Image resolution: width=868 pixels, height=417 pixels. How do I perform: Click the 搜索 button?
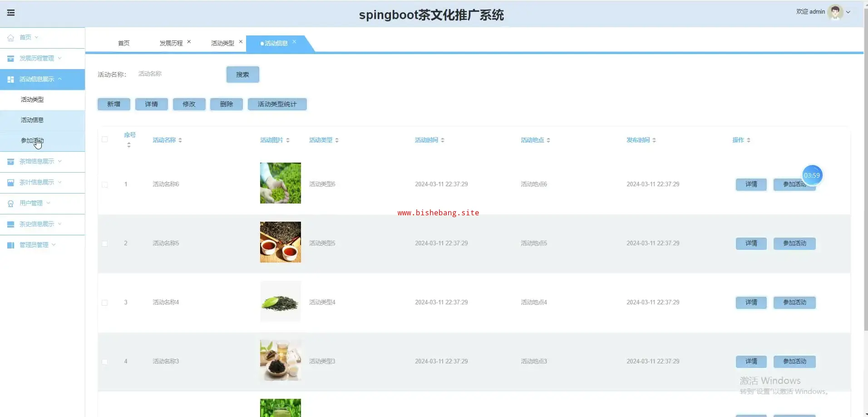[x=243, y=74]
